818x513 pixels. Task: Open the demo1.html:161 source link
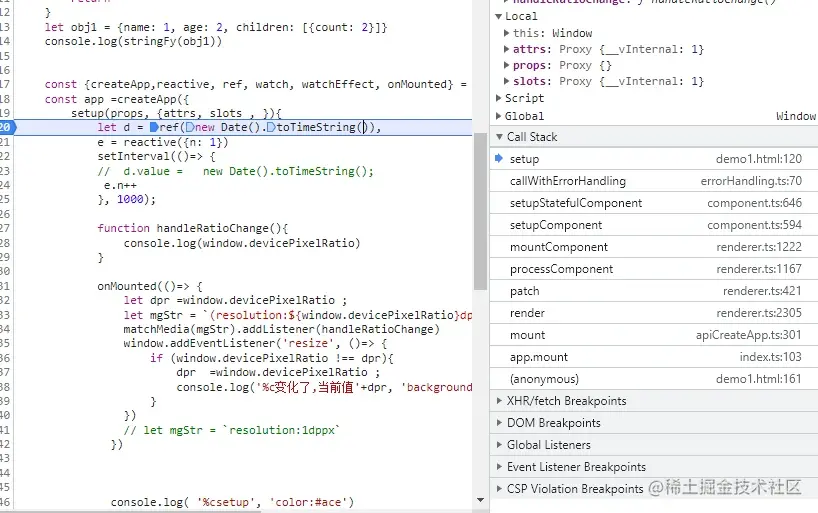[x=759, y=378]
